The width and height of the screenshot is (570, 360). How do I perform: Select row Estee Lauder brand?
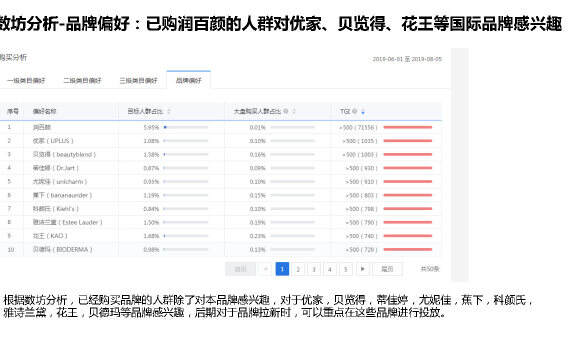point(220,222)
